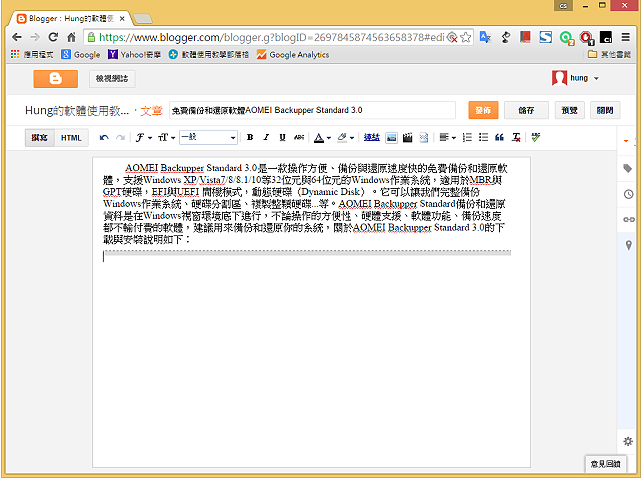The width and height of the screenshot is (641, 481).
Task: Open the Yahoo bookmark
Action: tap(134, 54)
